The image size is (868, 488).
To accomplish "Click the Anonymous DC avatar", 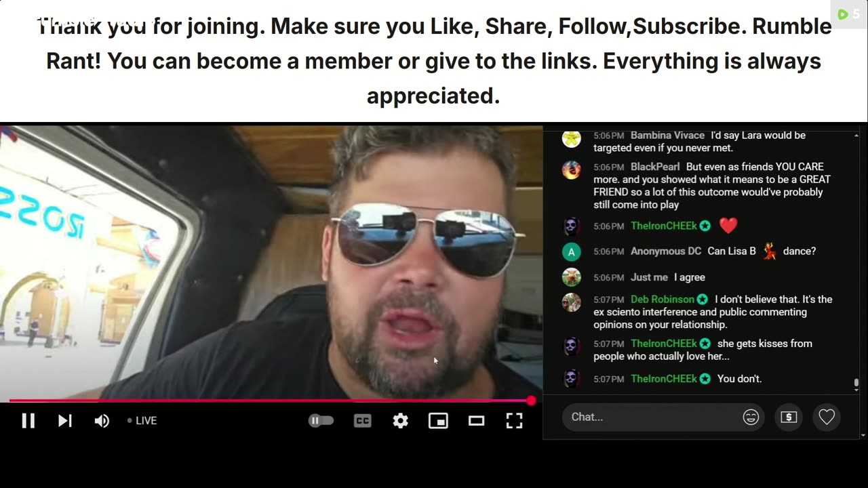I will (572, 251).
